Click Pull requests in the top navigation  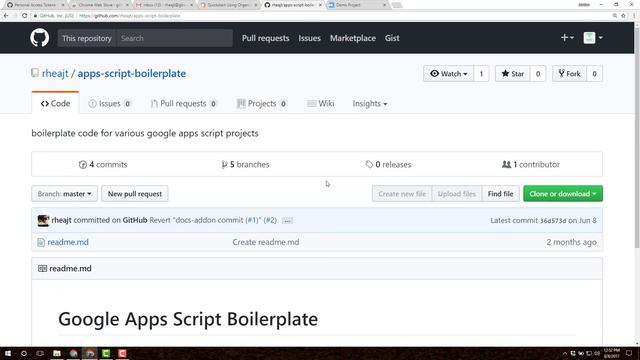point(265,38)
